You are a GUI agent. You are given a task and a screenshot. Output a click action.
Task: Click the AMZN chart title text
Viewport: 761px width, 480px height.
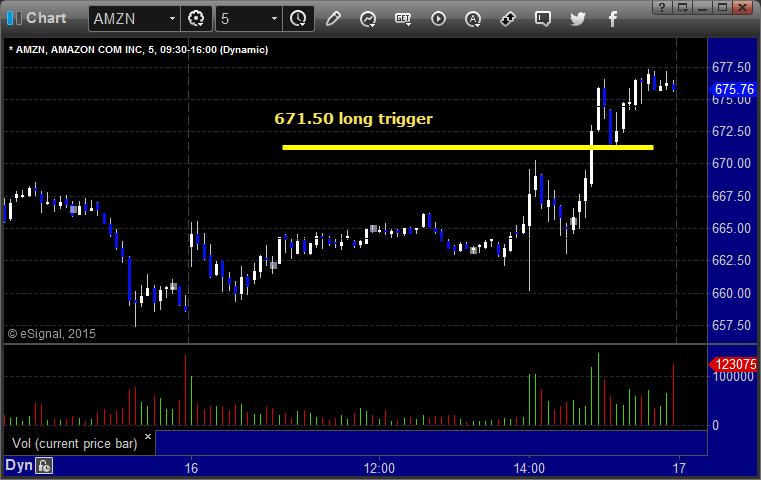(x=138, y=50)
